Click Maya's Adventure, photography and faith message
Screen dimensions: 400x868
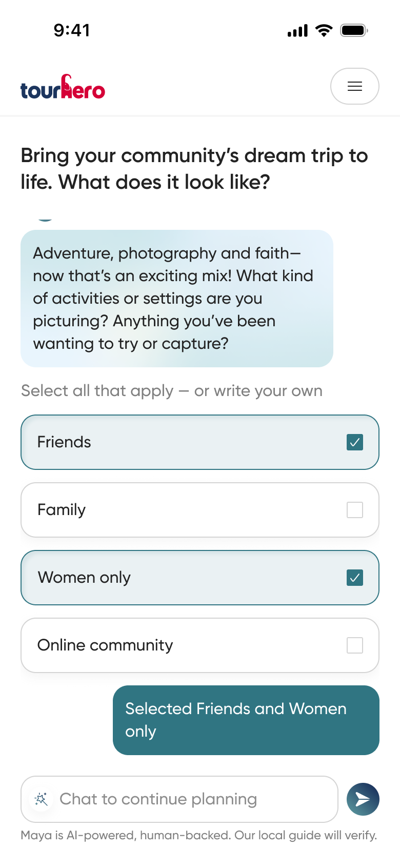[x=177, y=299]
